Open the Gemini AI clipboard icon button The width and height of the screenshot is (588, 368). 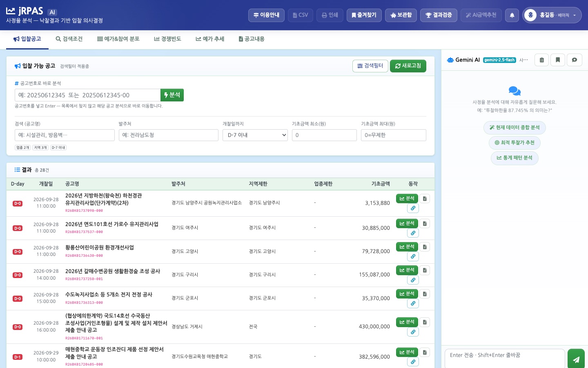541,60
